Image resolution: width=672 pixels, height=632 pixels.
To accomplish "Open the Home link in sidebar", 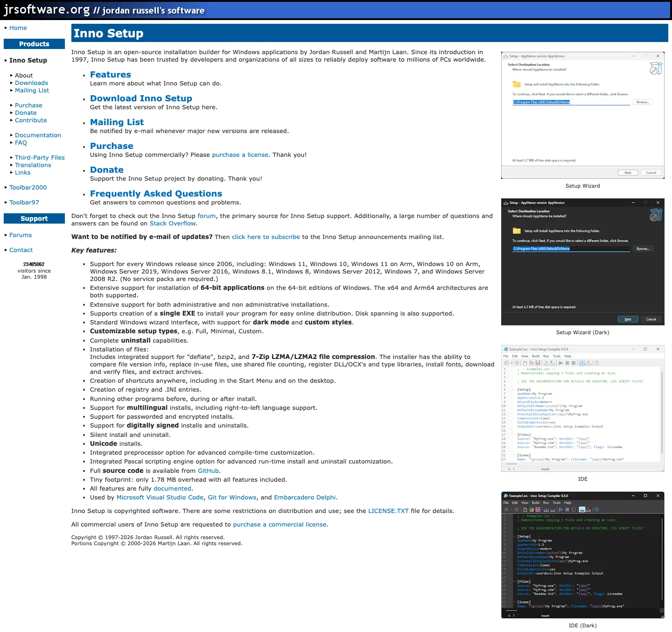I will (x=18, y=28).
